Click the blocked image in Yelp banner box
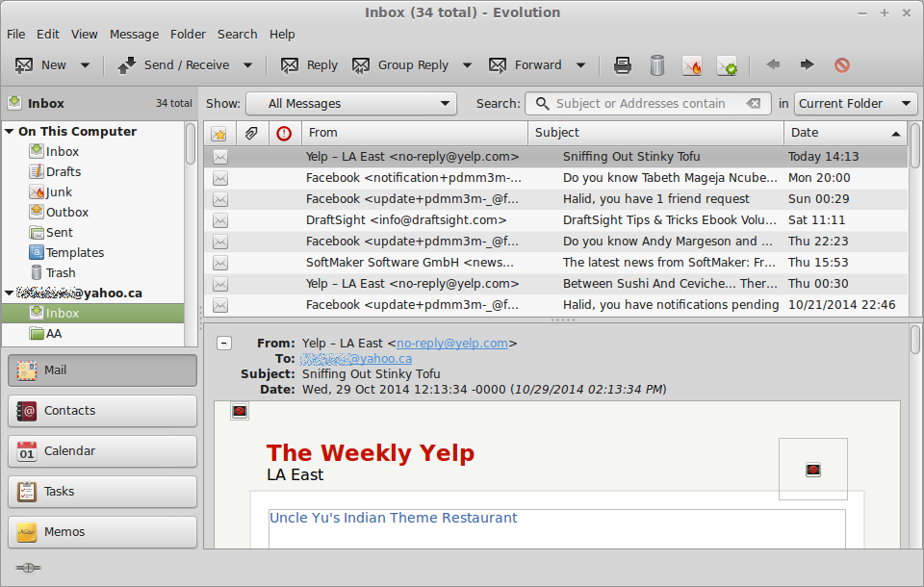 tap(813, 470)
